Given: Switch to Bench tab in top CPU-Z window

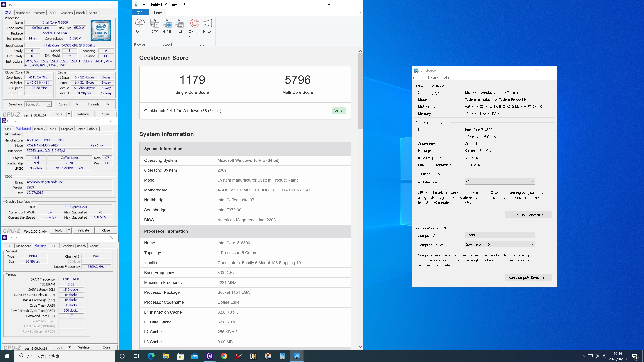Looking at the screenshot, I should pyautogui.click(x=80, y=13).
